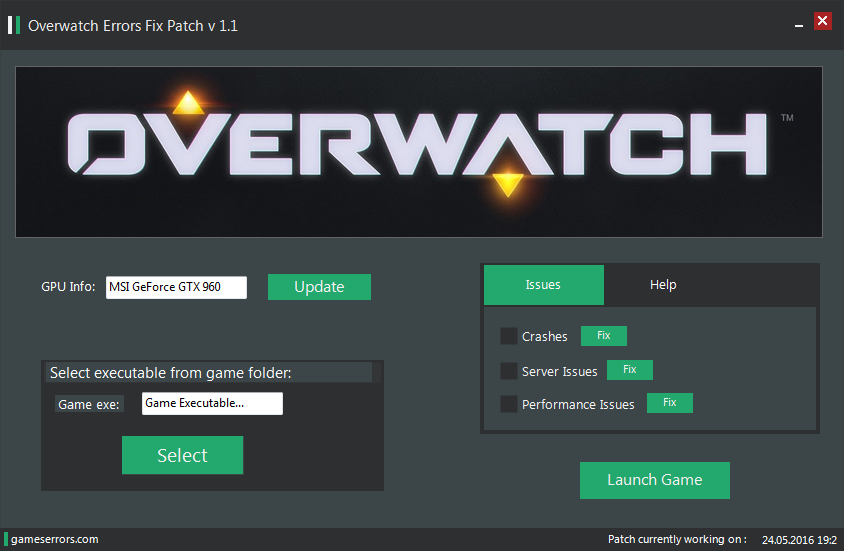Close the patch window with red X
The image size is (844, 551).
(x=822, y=21)
